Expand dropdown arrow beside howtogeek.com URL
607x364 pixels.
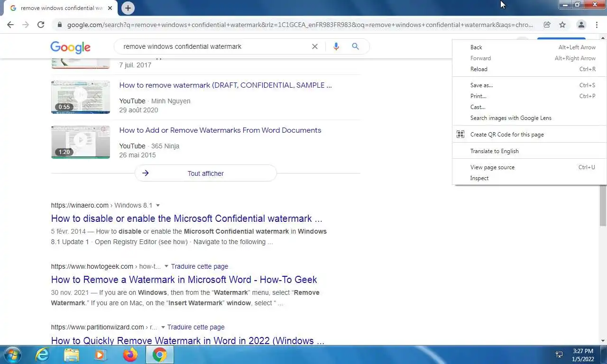click(x=166, y=266)
